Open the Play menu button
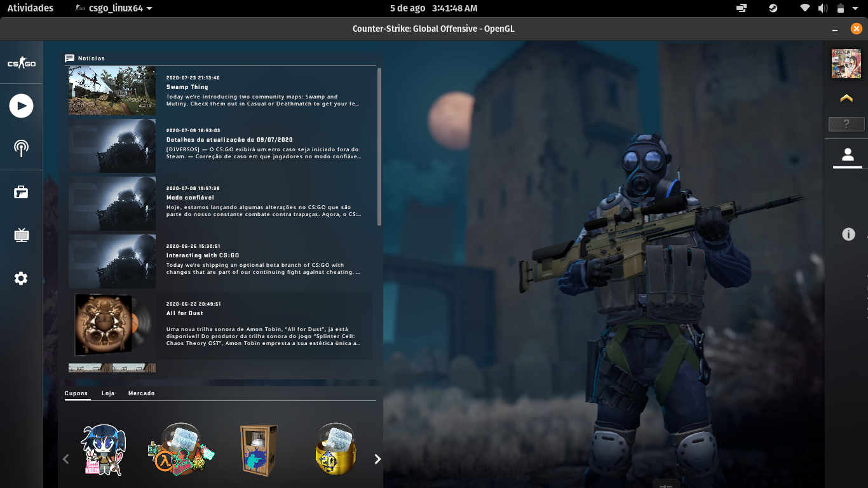The height and width of the screenshot is (488, 868). pos(21,105)
